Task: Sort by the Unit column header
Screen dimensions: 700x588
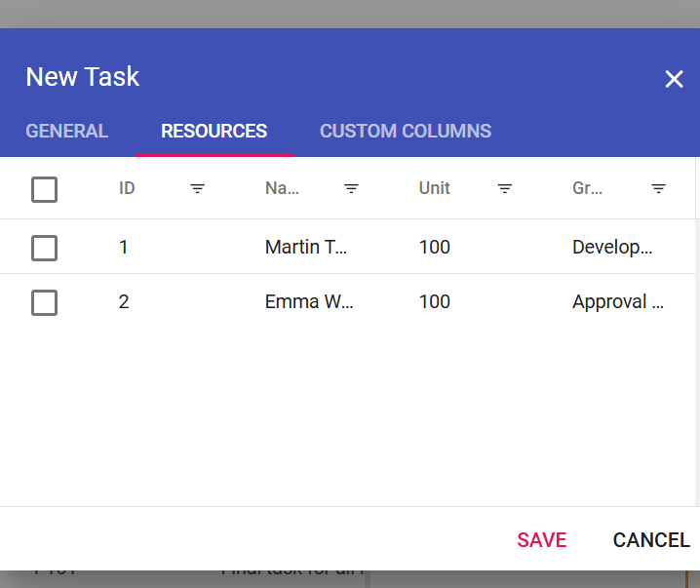Action: pos(435,188)
